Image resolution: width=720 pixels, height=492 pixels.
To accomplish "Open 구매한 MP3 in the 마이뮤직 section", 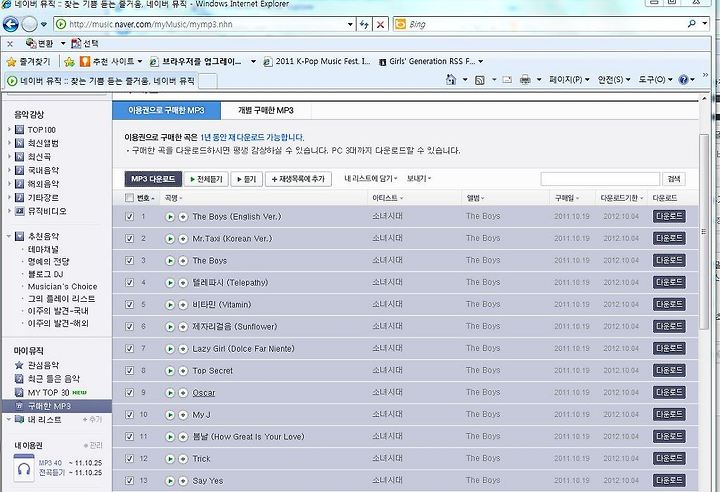I will point(49,407).
